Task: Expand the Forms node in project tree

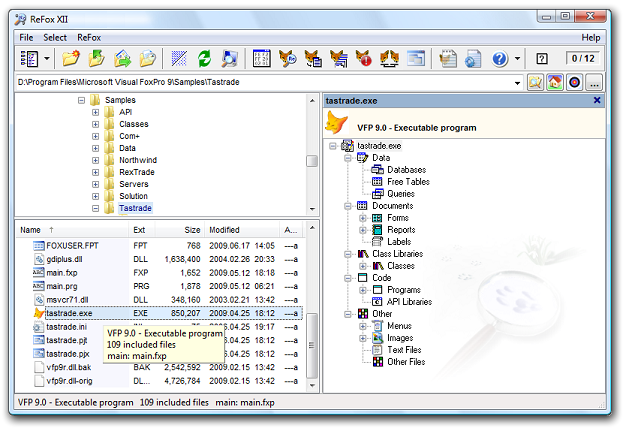Action: (363, 218)
